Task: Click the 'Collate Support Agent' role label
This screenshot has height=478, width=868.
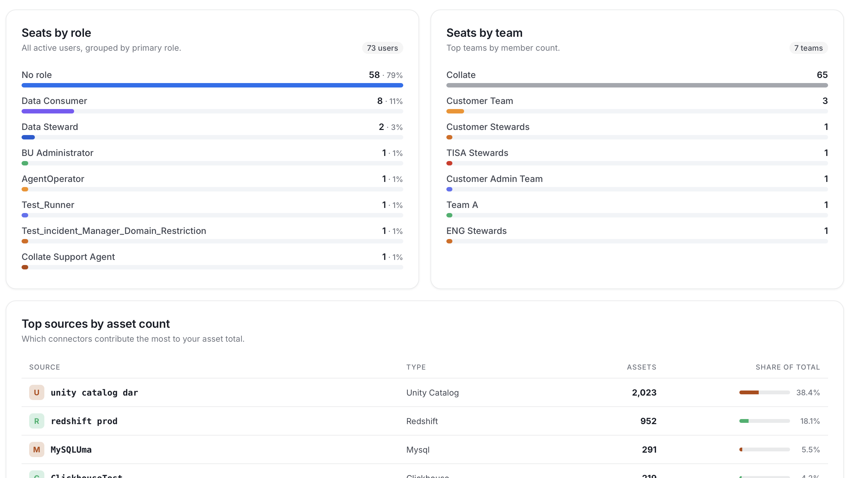Action: coord(68,257)
